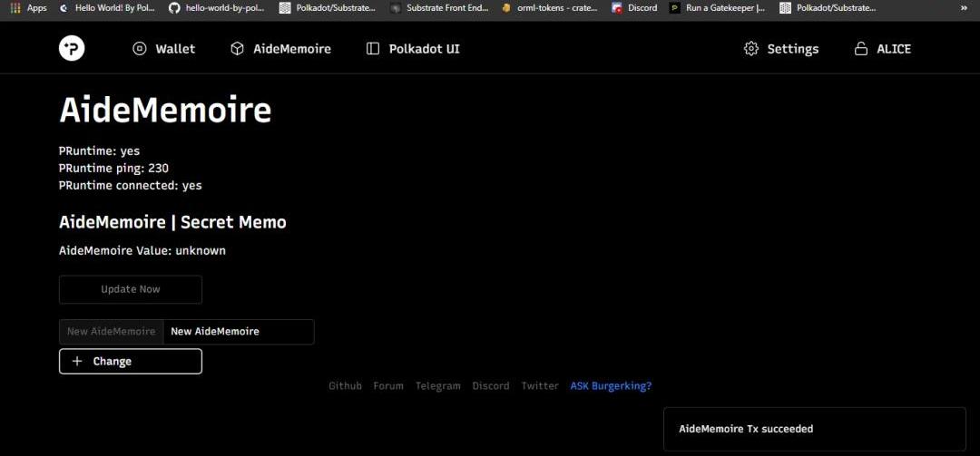Screen dimensions: 980x456
Task: Open the Apps grid in bookmarks bar
Action: [29, 8]
